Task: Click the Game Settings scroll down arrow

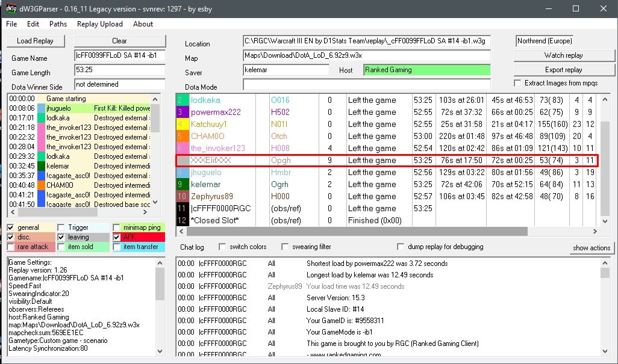Action: (160, 351)
